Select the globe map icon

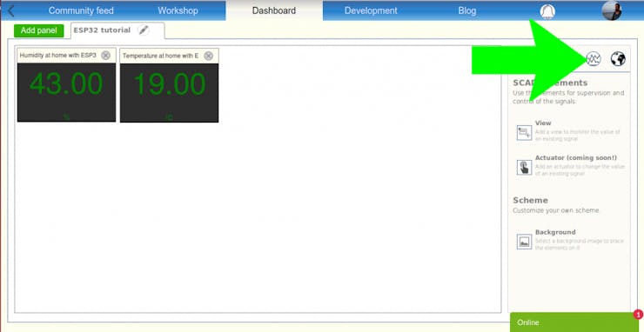click(x=618, y=59)
